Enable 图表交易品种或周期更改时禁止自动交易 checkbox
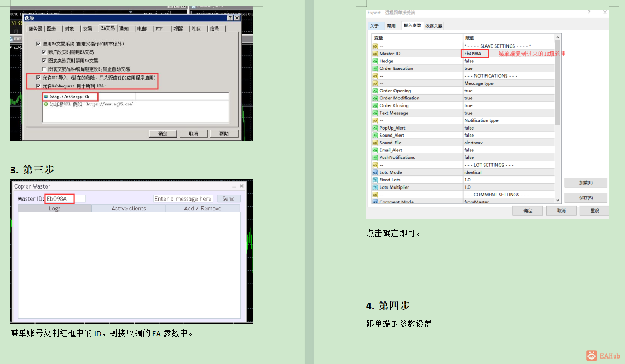Viewport: 625px width, 364px height. [44, 69]
